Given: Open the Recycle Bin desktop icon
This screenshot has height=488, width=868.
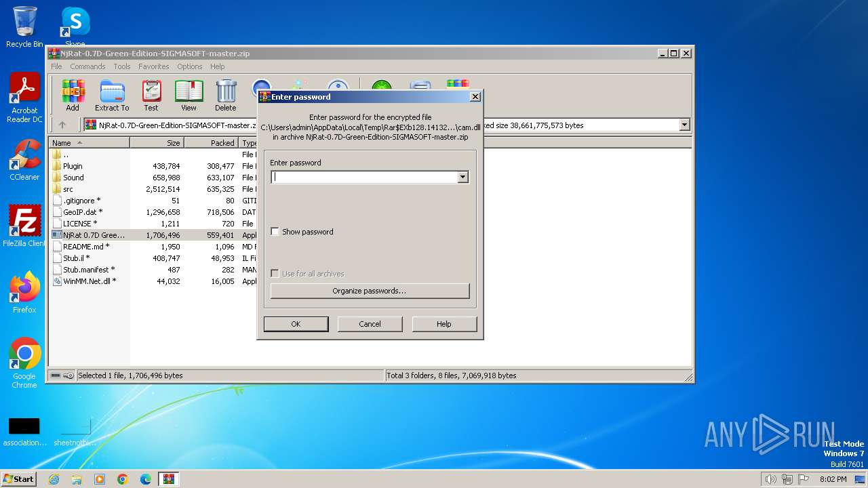Looking at the screenshot, I should click(24, 27).
